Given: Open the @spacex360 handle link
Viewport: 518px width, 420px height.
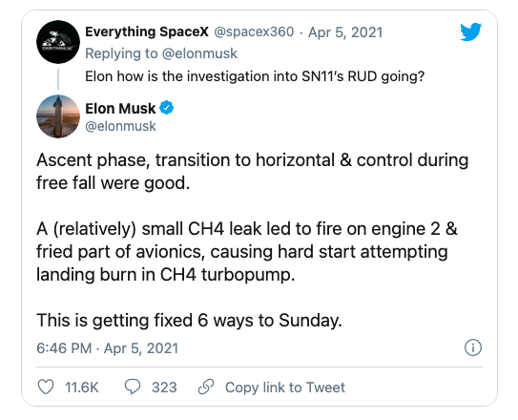Looking at the screenshot, I should tap(254, 32).
